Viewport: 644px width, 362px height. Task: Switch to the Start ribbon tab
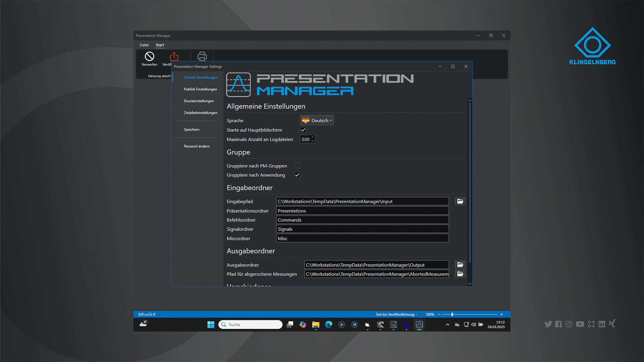coord(160,45)
